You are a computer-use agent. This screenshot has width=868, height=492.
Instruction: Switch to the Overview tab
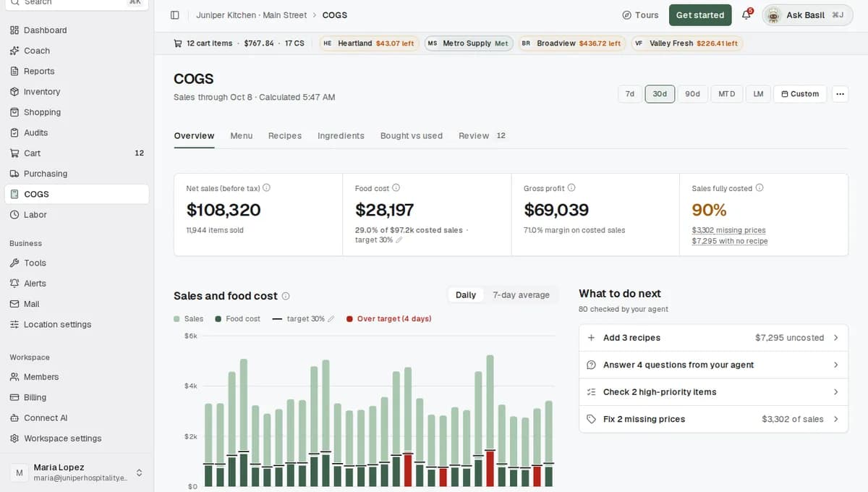(194, 136)
